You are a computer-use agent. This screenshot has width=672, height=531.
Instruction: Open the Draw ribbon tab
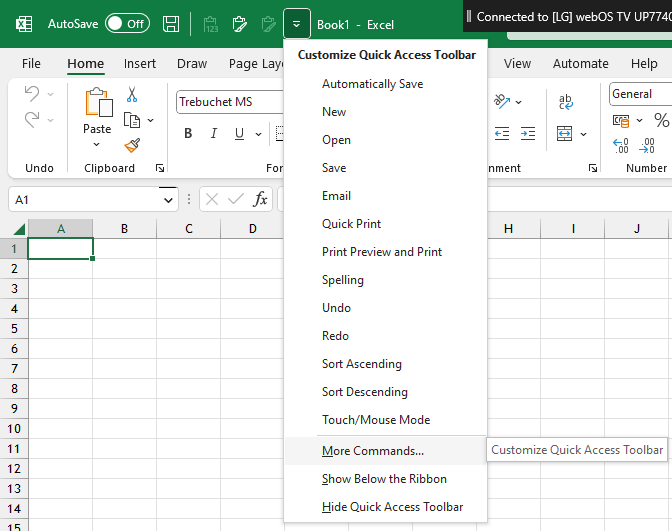point(192,63)
